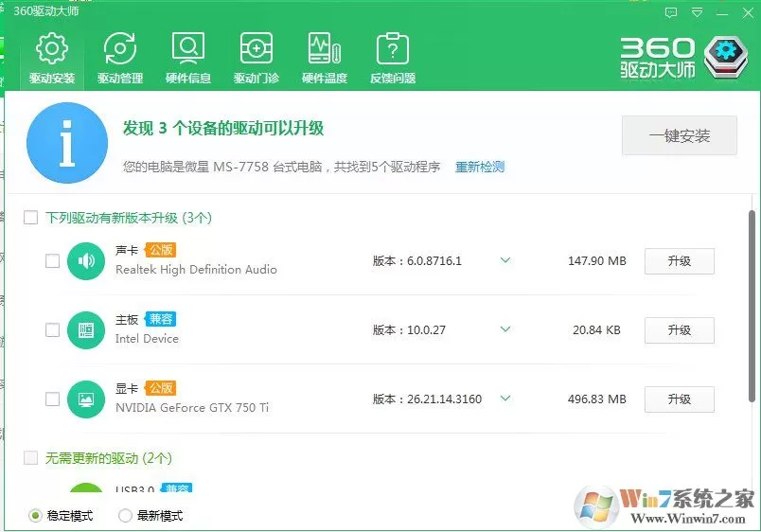Click the text NVIDIA GeForce GTX 750 Ti

(x=192, y=407)
